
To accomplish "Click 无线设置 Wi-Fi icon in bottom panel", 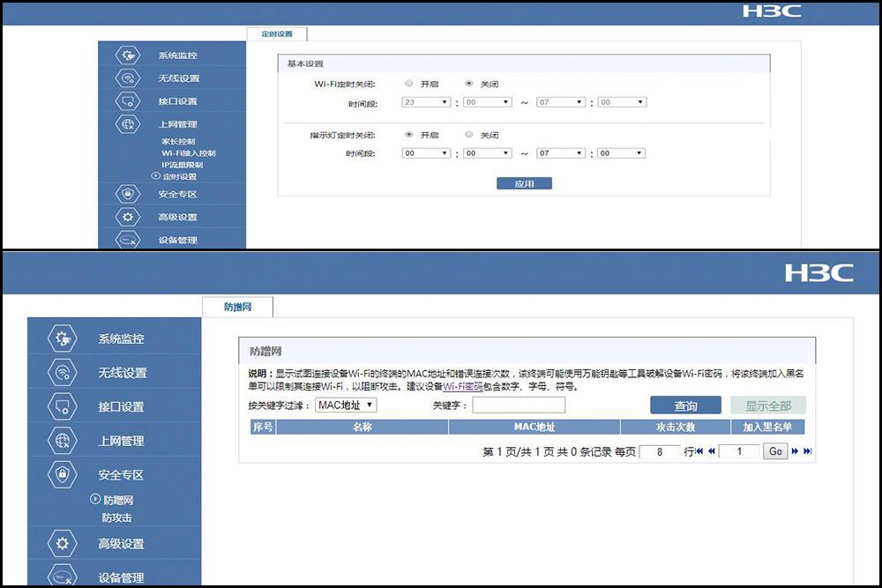I will click(62, 372).
